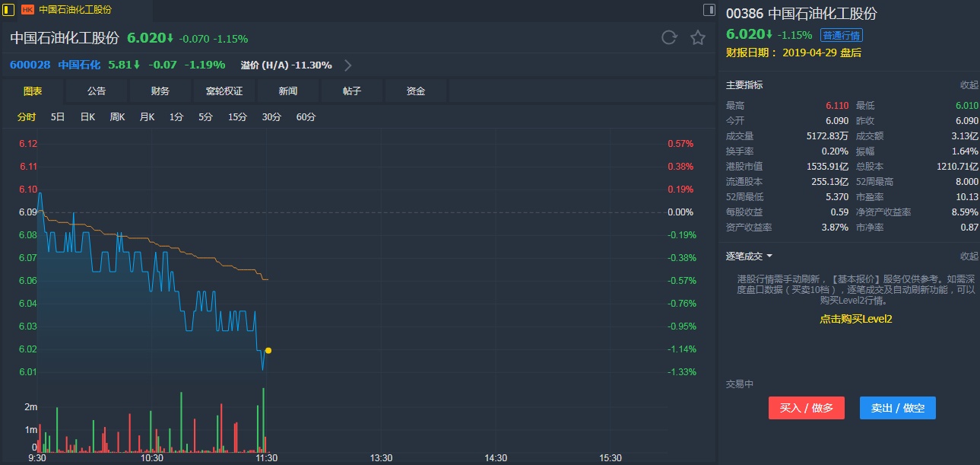Open the 财务 tab

(x=160, y=91)
